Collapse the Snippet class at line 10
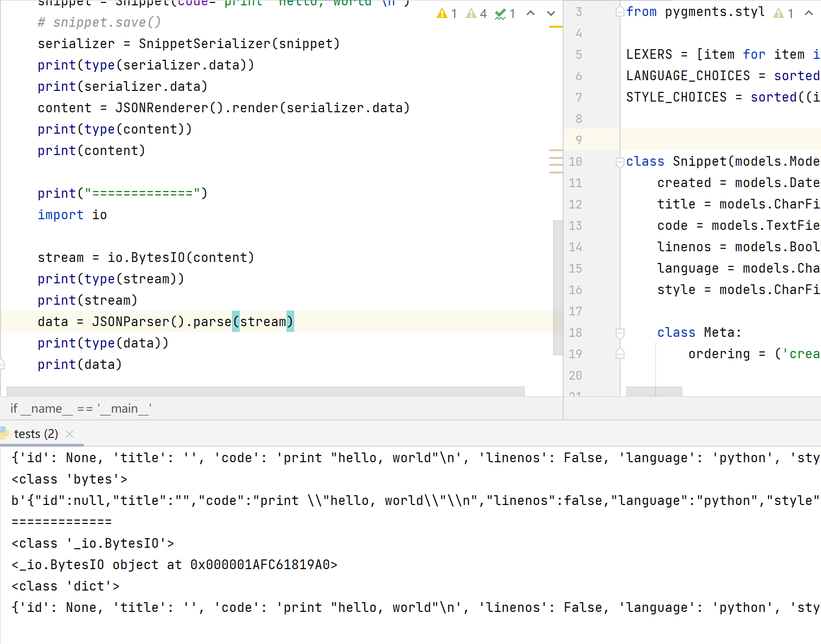The height and width of the screenshot is (644, 821). [x=620, y=162]
